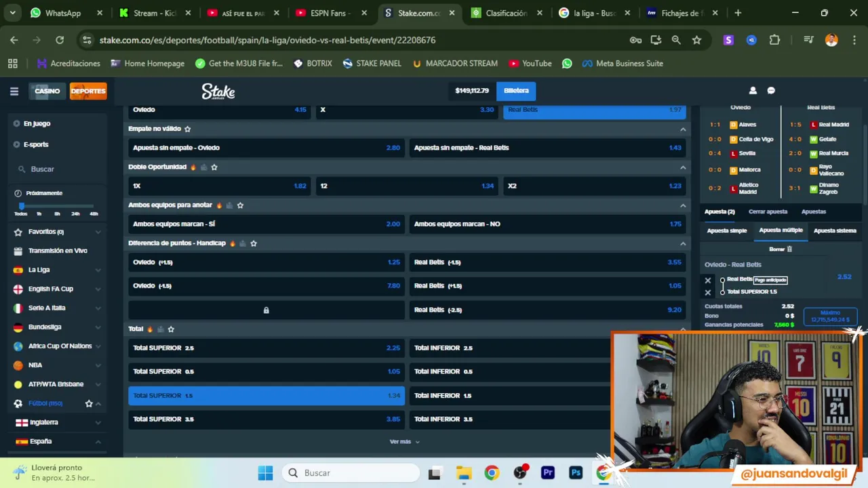868x488 pixels.
Task: Open File Explorer from the taskbar
Action: click(x=463, y=473)
